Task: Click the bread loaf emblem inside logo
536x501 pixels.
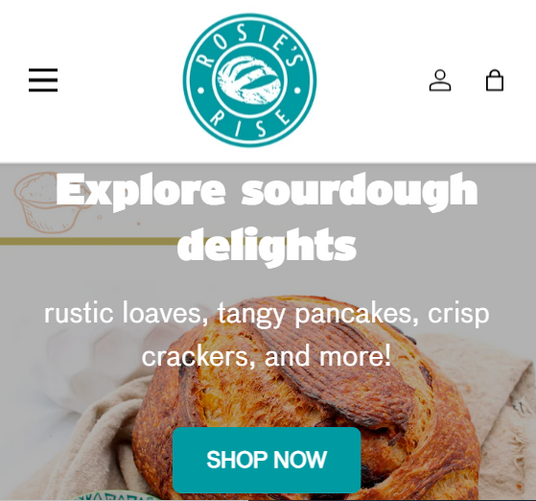Action: point(250,81)
